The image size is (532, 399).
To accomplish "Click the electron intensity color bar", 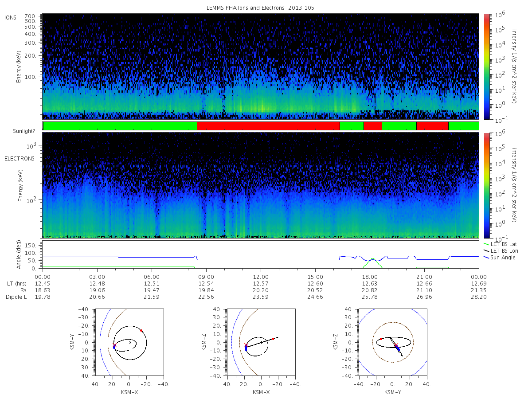I will 487,185.
